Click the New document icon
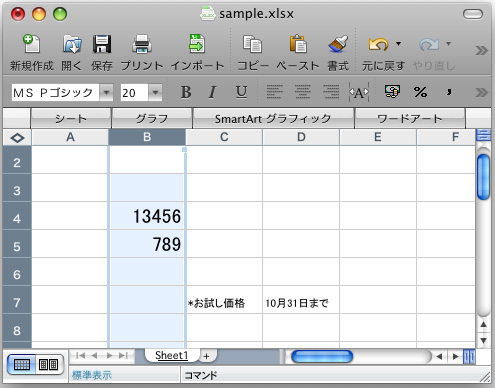Screen dimensions: 495x388 pos(32,44)
